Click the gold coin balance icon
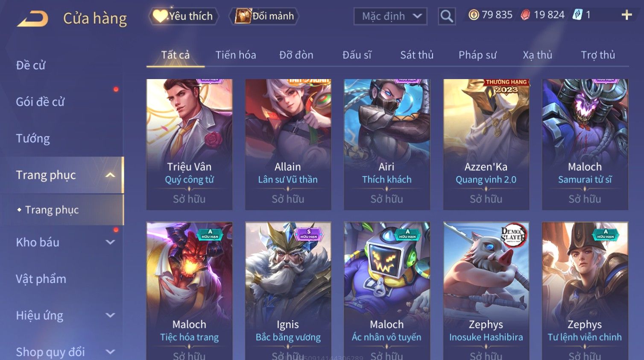 tap(474, 15)
